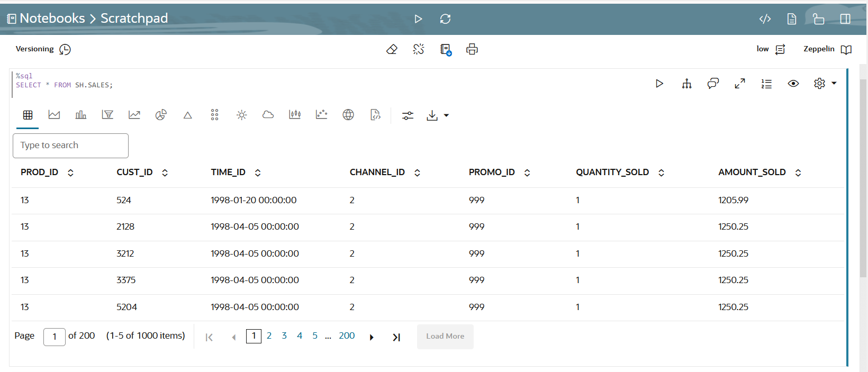Sort by AMOUNT_SOLD column arrows
868x372 pixels.
(798, 173)
